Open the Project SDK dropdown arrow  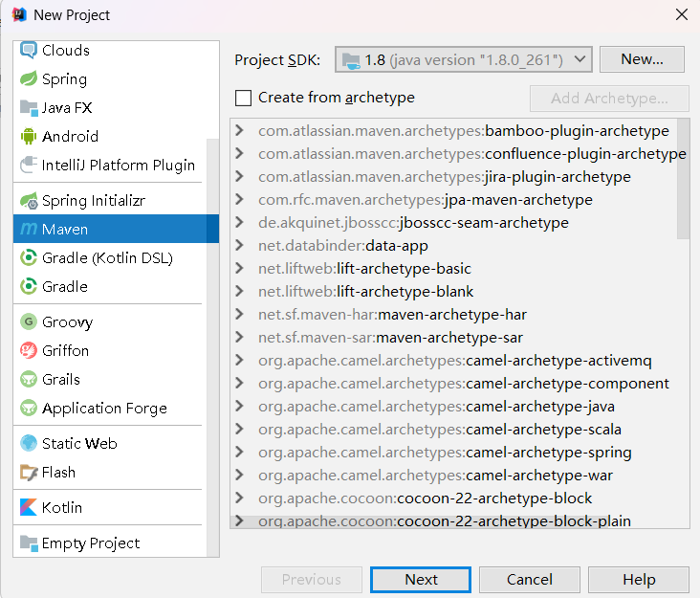580,59
